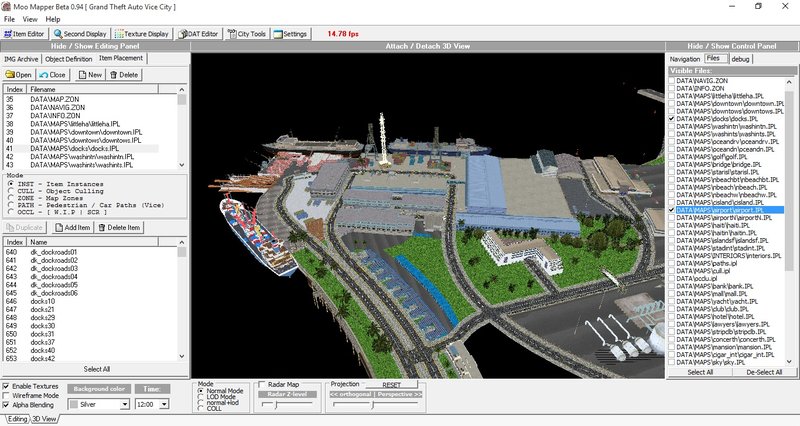This screenshot has height=426, width=800.
Task: Open Texture Display panel
Action: pyautogui.click(x=142, y=34)
